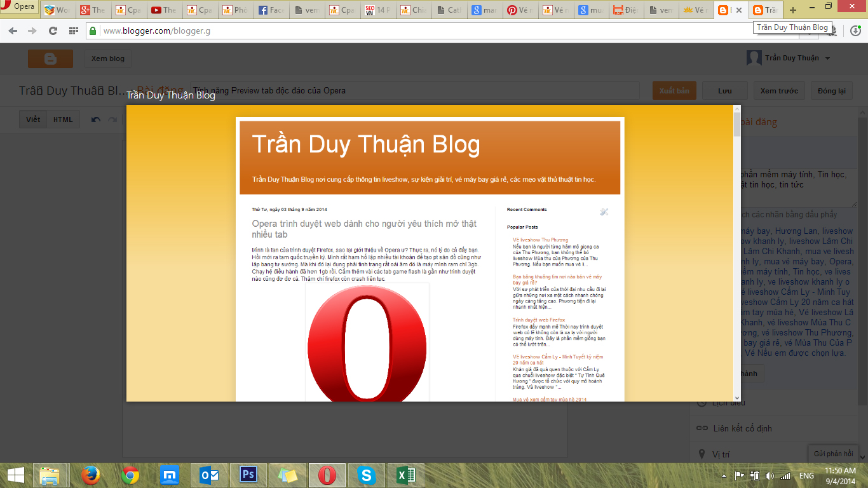
Task: Open File Explorer from the taskbar
Action: (x=50, y=475)
